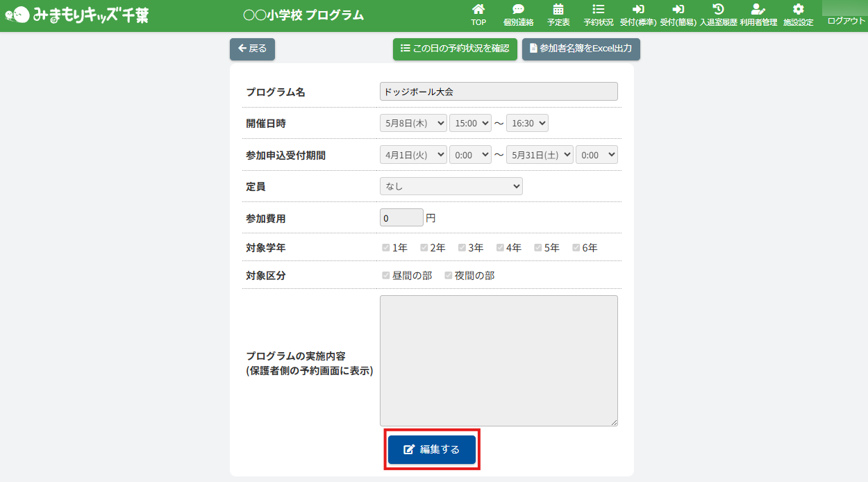Click 参加者名簿をExcel出力 button
The width and height of the screenshot is (868, 482).
(581, 49)
